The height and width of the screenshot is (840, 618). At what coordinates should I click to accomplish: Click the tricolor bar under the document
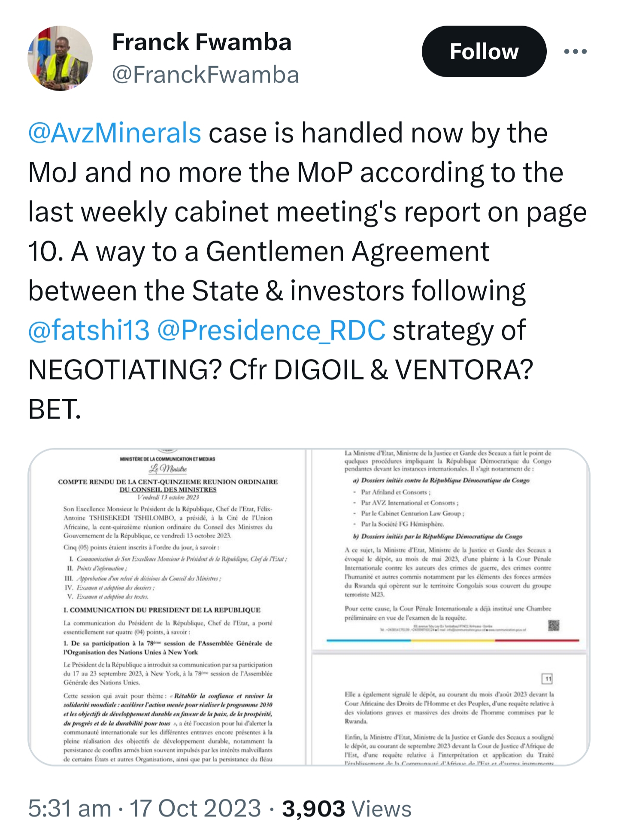pos(453,640)
